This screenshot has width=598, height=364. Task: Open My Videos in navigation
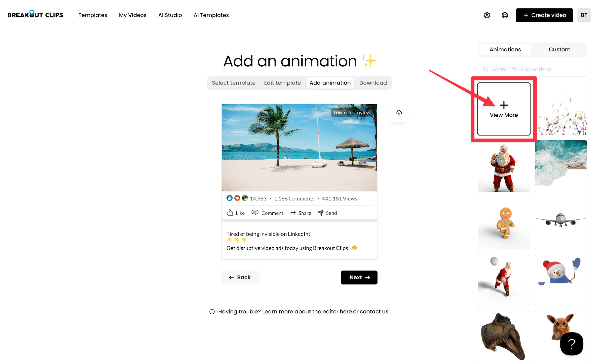point(133,15)
